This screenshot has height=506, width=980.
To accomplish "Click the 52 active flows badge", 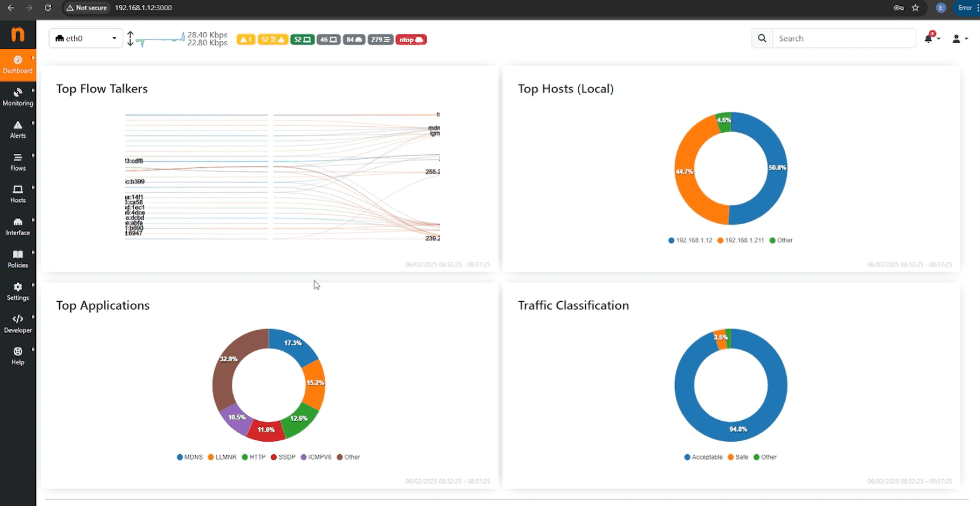I will (x=303, y=39).
